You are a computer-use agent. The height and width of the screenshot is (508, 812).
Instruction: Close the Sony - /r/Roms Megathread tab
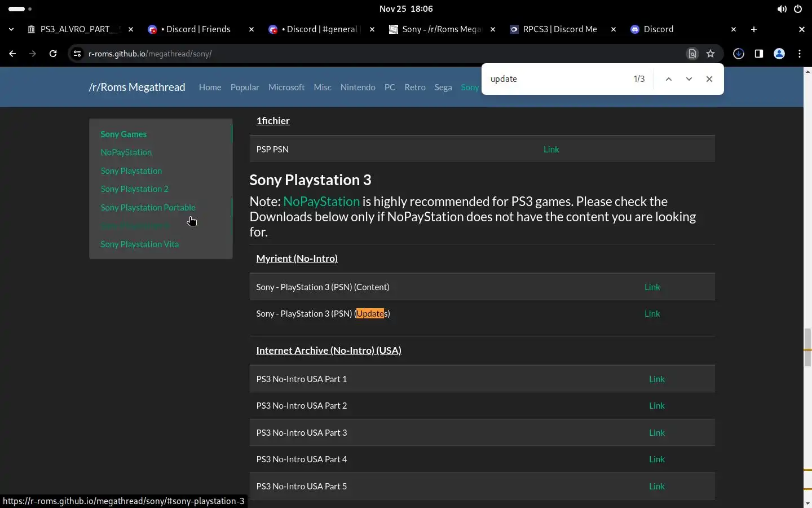(493, 29)
